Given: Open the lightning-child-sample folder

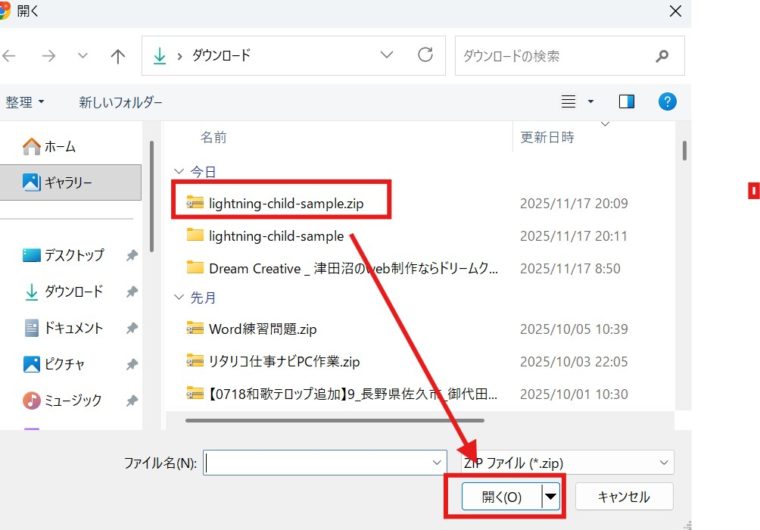Looking at the screenshot, I should pos(276,236).
